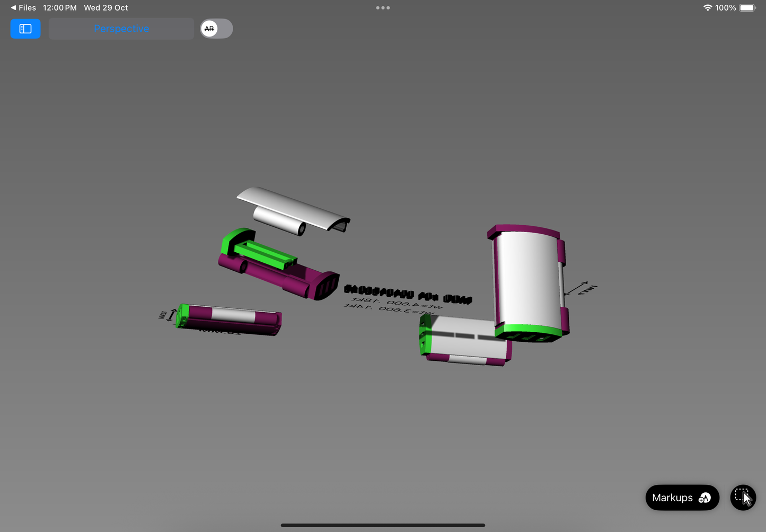The width and height of the screenshot is (766, 532).
Task: Open the Markups panel
Action: tap(682, 498)
